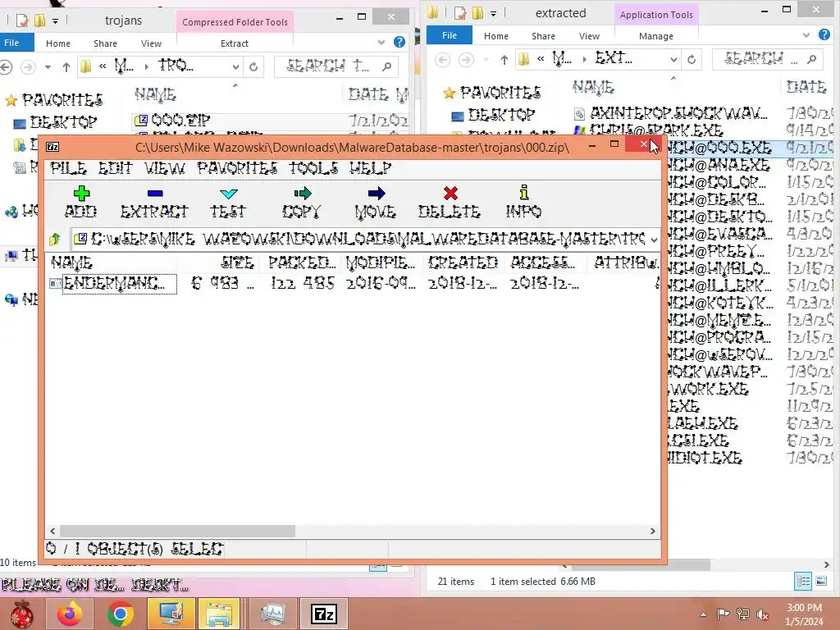Switch extracted window to large icons view

pyautogui.click(x=820, y=582)
